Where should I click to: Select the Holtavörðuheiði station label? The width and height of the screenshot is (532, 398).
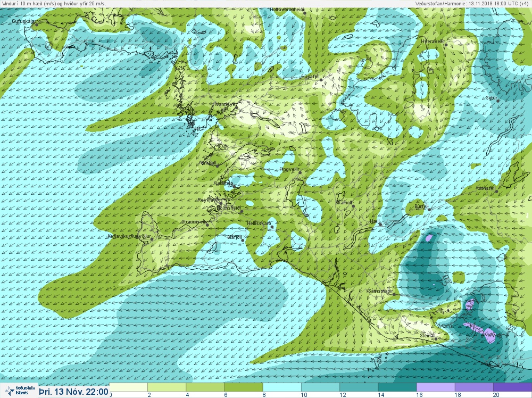coord(287,10)
